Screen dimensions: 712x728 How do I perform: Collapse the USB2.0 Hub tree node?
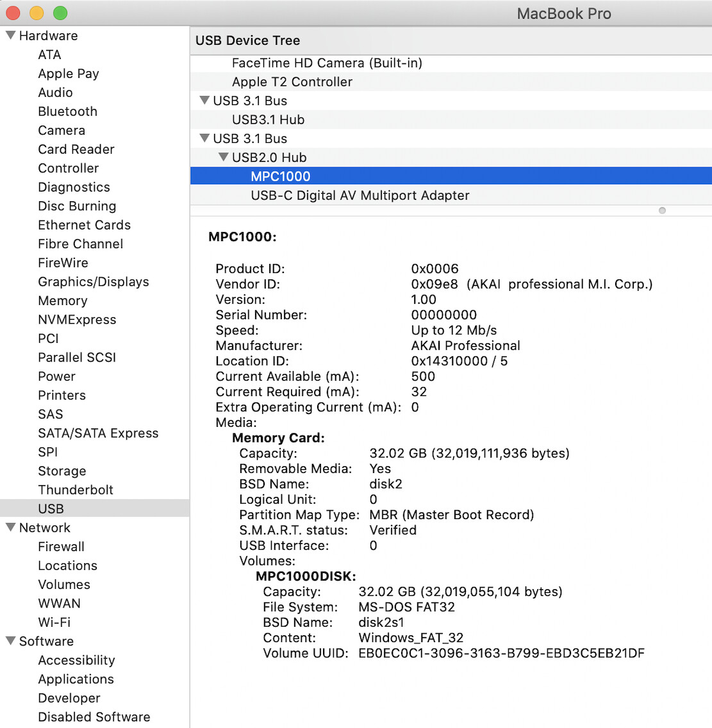click(223, 157)
